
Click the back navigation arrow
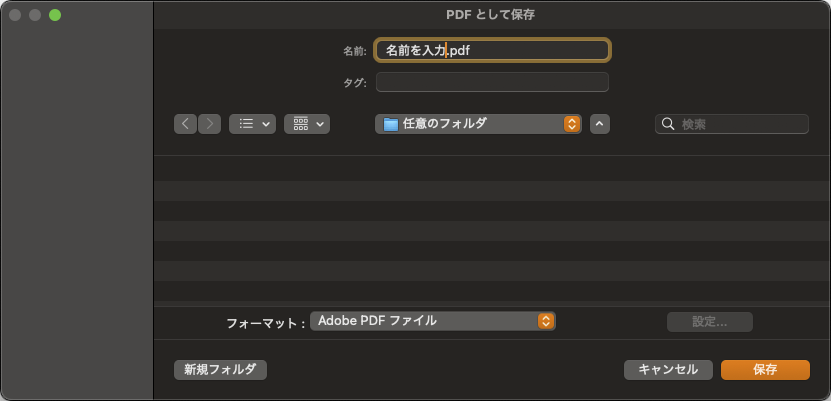(x=186, y=124)
